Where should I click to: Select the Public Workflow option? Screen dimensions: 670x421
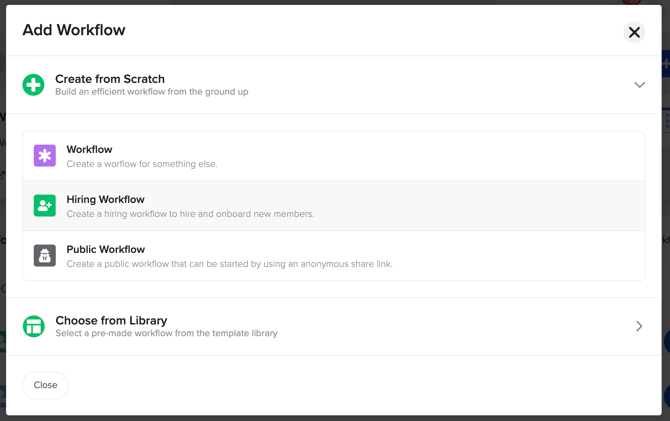334,256
